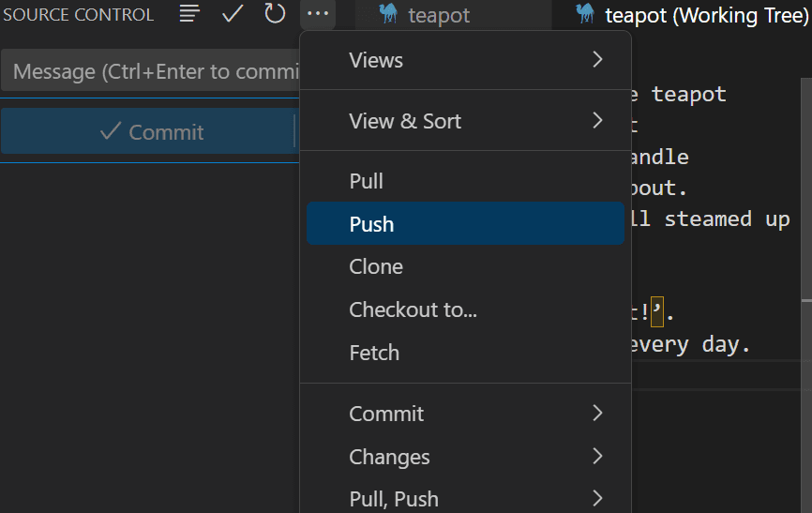
Task: Open the 'Pull, Push' submenu entry
Action: point(394,499)
